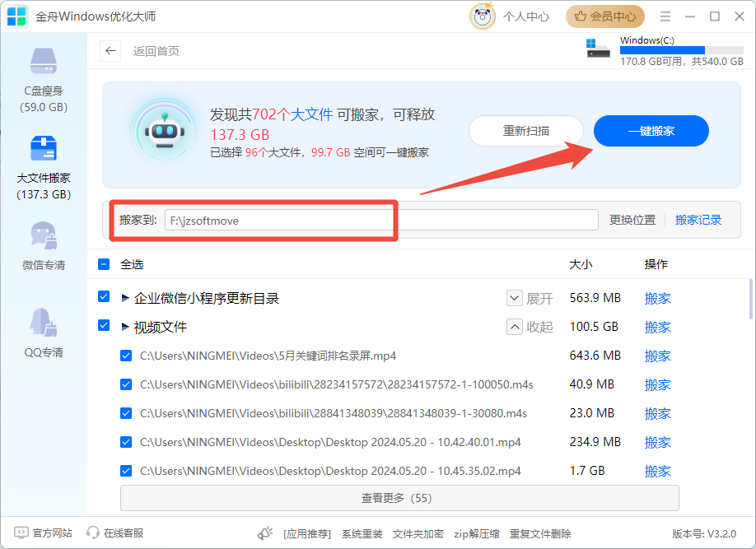Click 搬家 for 234.9 MB mp4 file
Viewport: 756px width, 549px height.
(658, 443)
